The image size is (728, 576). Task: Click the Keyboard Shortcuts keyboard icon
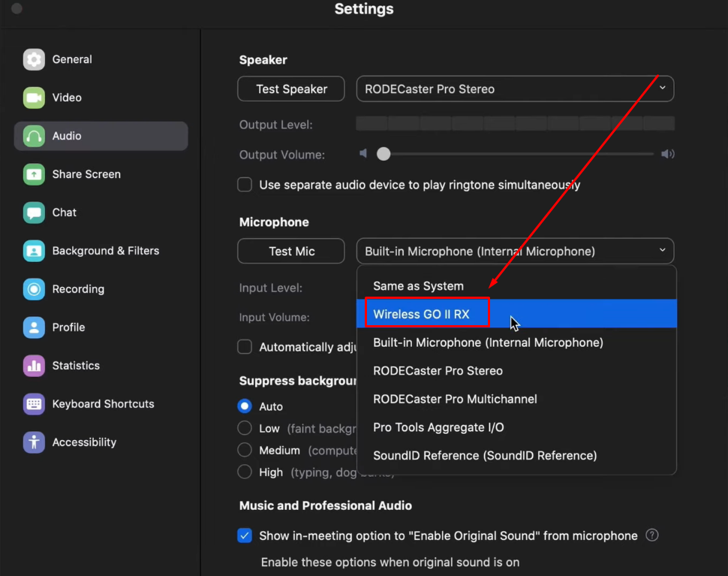coord(34,404)
